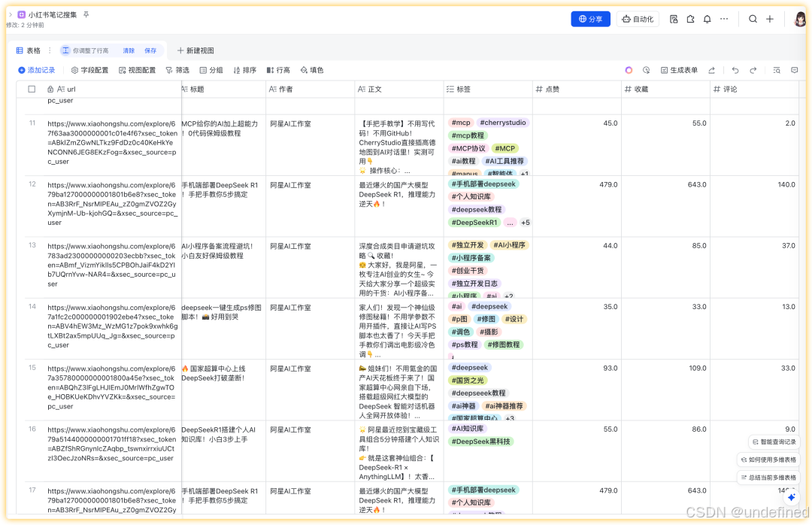This screenshot has height=525, width=812.
Task: Click the export share-arrow icon beside 生成表单
Action: click(x=711, y=70)
